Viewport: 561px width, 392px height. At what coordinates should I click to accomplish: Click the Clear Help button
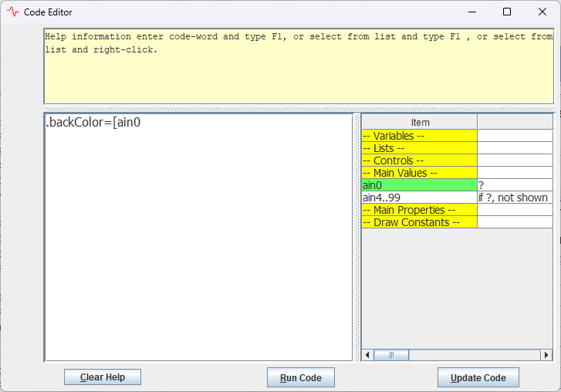click(x=103, y=377)
